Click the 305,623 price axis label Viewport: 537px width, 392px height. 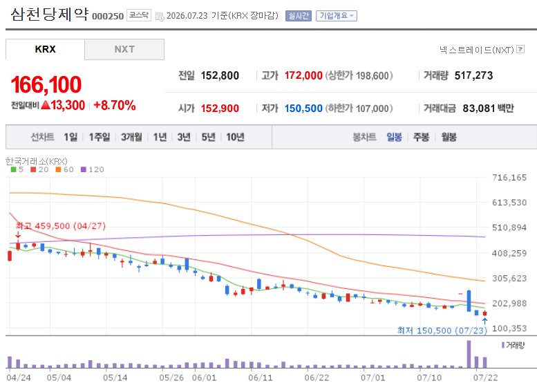pyautogui.click(x=509, y=278)
